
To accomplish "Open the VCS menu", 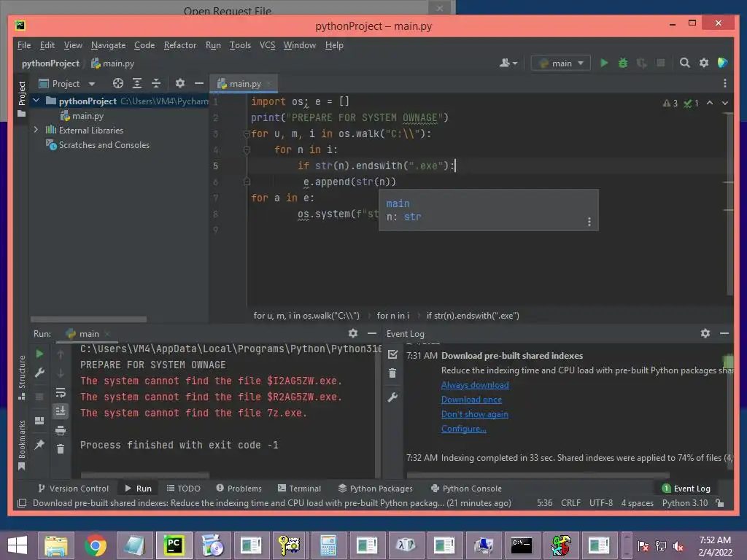I will tap(267, 45).
